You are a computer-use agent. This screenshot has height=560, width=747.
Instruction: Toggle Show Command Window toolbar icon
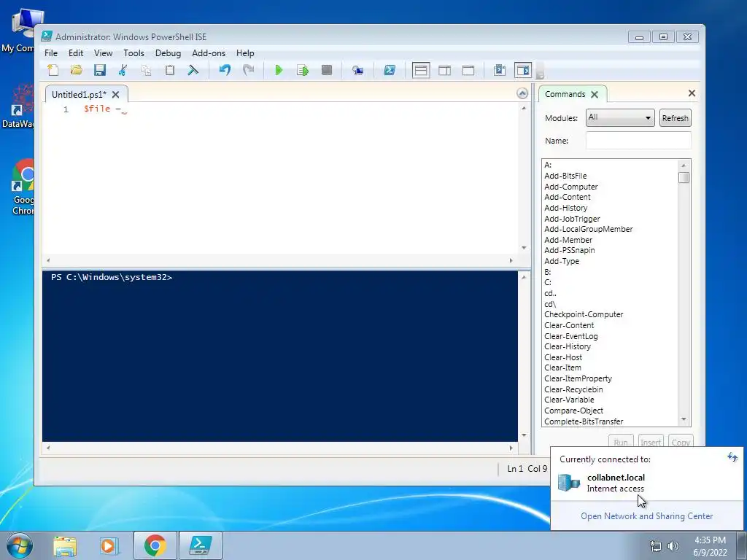tap(499, 71)
